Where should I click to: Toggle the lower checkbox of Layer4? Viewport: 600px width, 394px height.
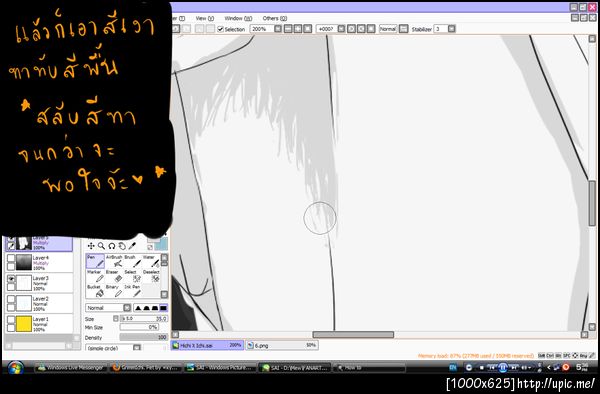[11, 266]
